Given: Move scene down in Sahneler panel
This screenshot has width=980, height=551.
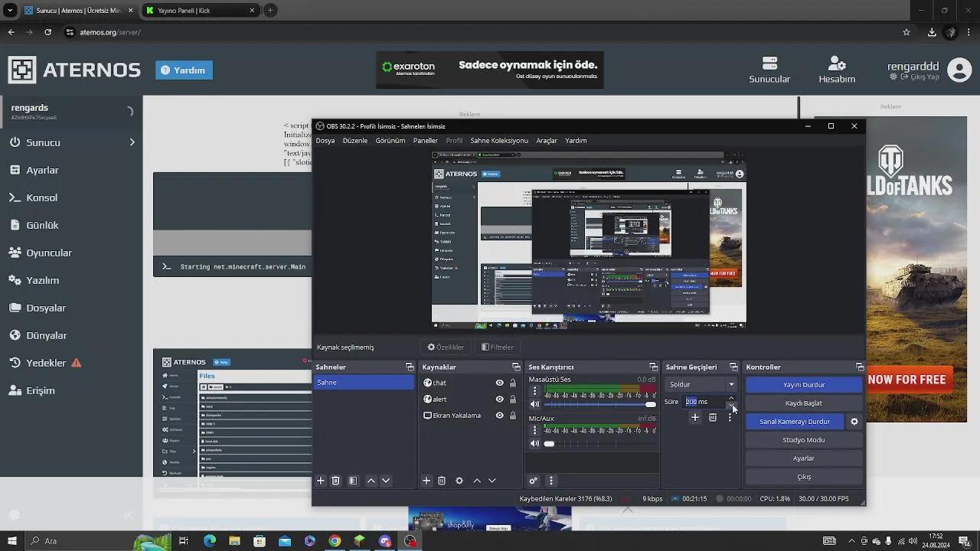Looking at the screenshot, I should 386,481.
